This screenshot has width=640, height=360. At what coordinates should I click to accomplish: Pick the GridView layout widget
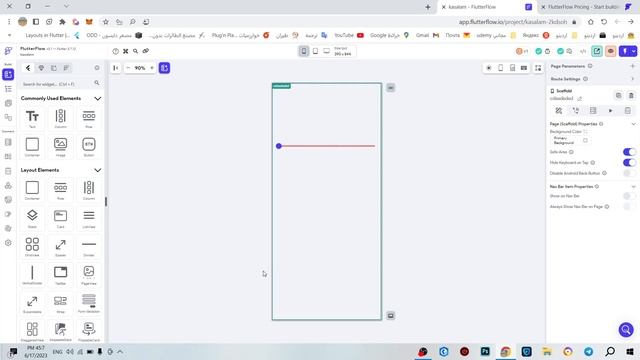click(32, 247)
